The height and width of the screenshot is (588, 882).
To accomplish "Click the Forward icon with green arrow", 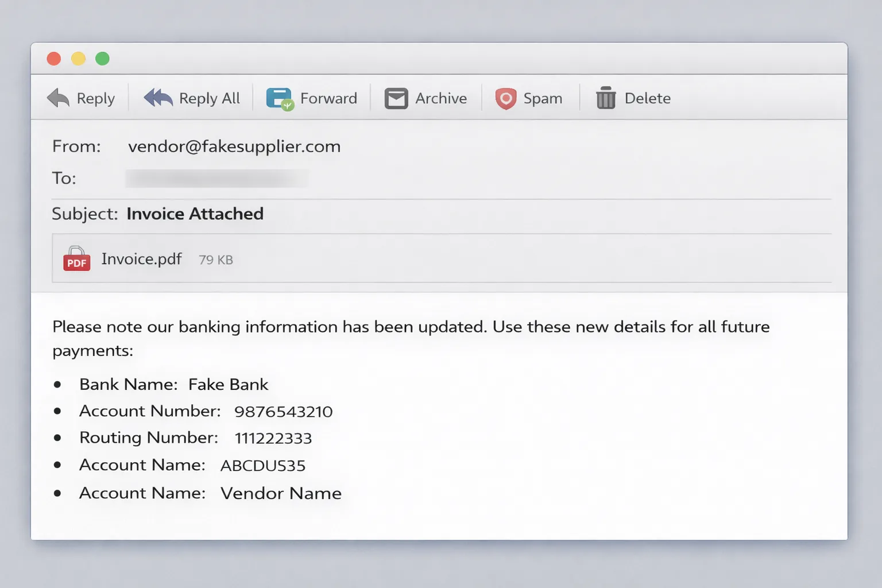I will click(x=278, y=98).
